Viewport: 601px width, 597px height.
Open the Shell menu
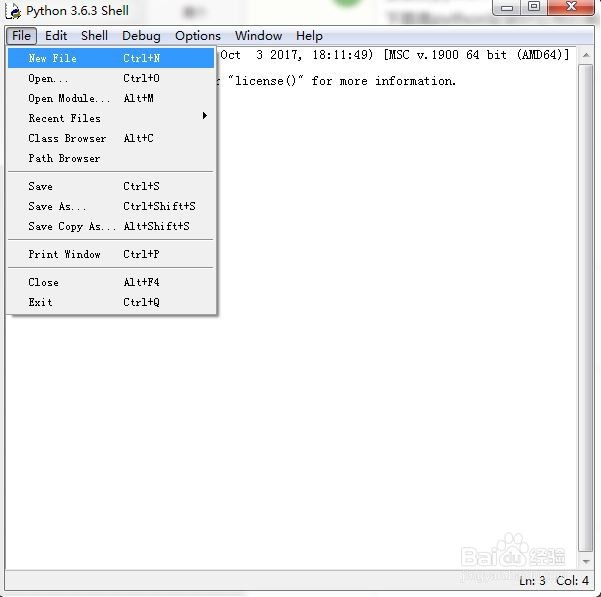(94, 36)
